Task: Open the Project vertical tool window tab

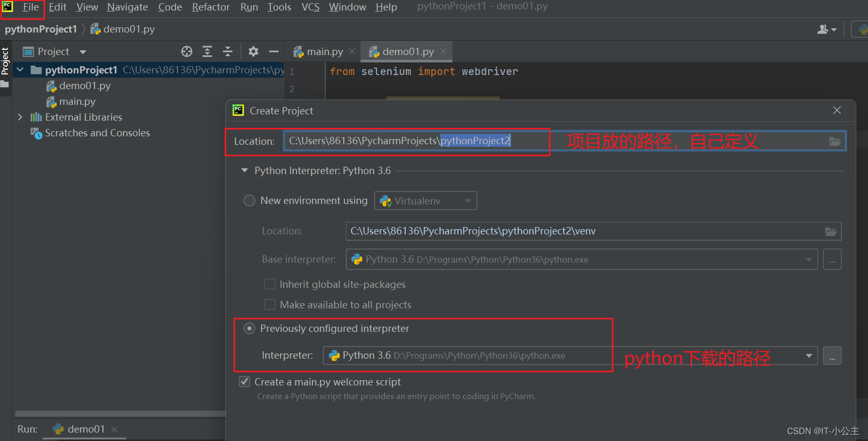Action: tap(5, 61)
